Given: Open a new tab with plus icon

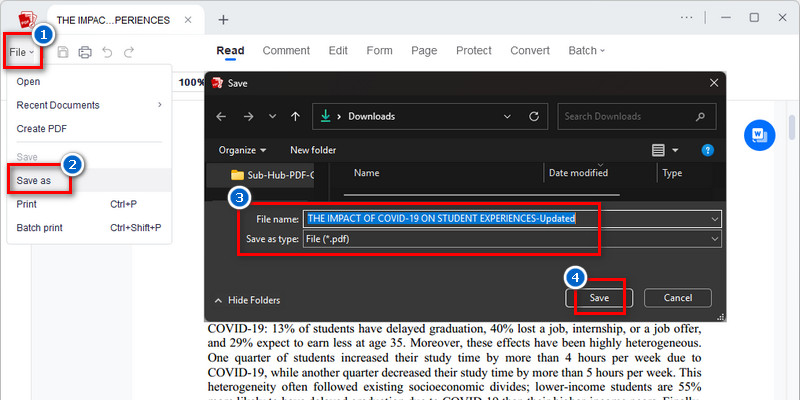Looking at the screenshot, I should click(x=223, y=20).
